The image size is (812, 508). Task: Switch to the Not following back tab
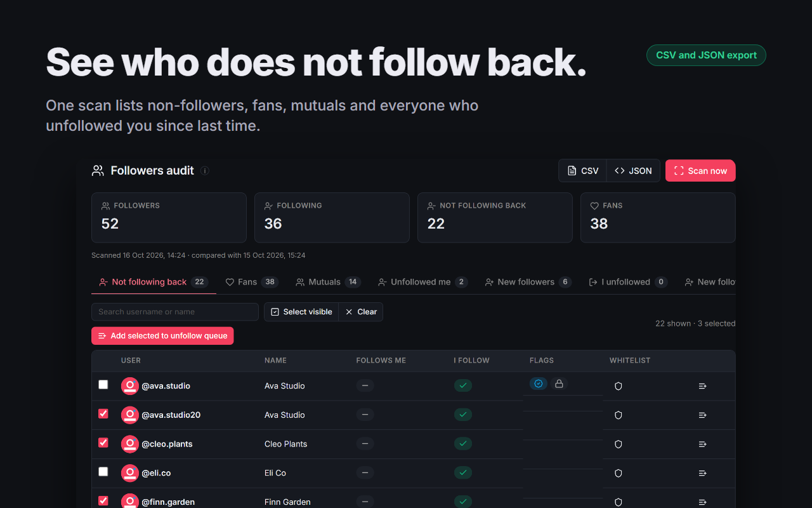154,282
